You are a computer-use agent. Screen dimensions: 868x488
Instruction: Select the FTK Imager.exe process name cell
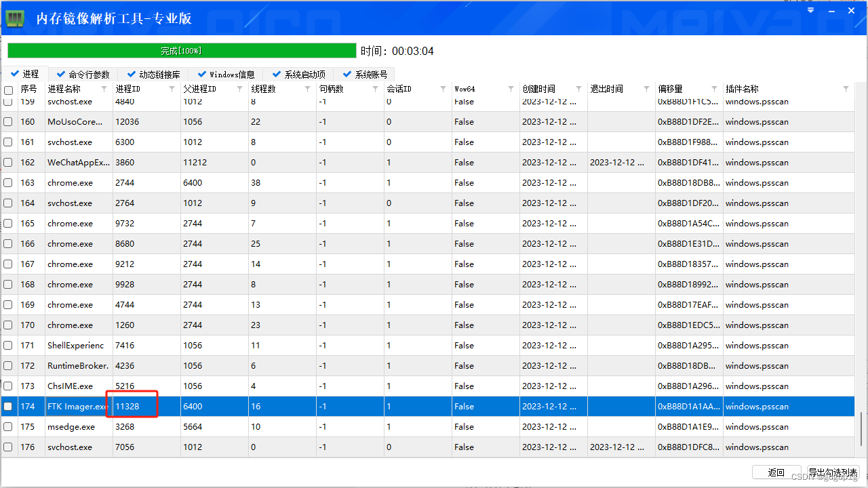79,407
